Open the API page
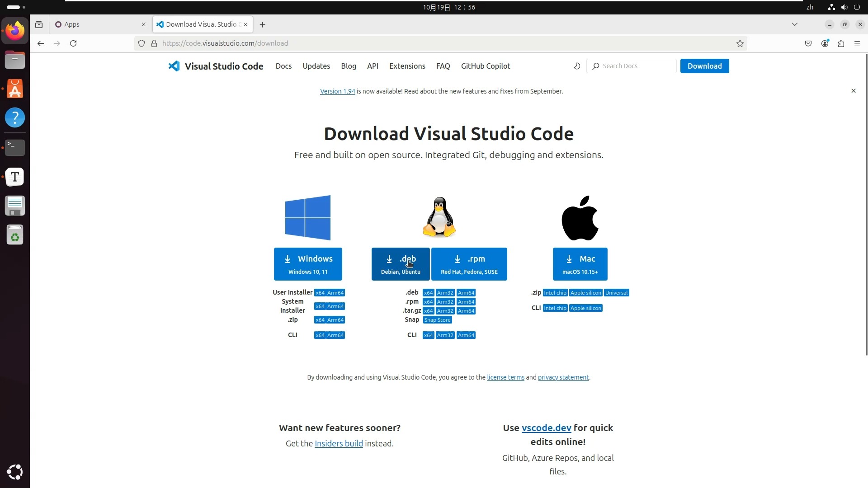Image resolution: width=868 pixels, height=488 pixels. (x=373, y=66)
